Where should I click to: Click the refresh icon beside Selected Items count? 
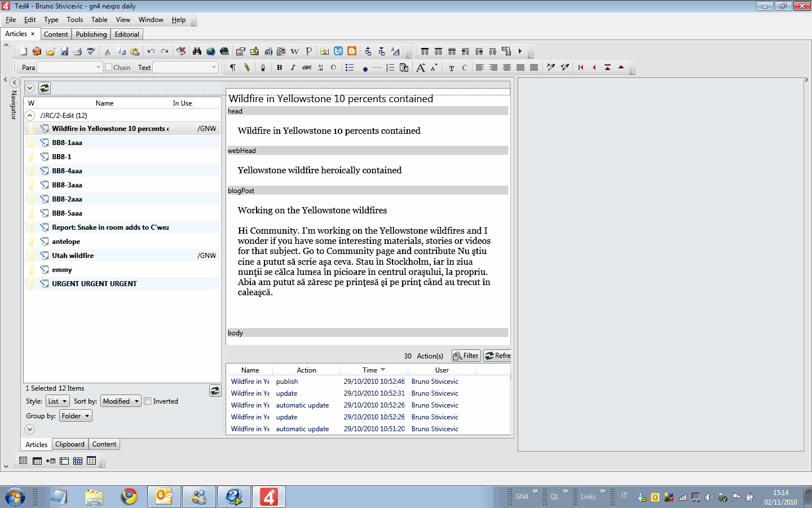(x=215, y=391)
